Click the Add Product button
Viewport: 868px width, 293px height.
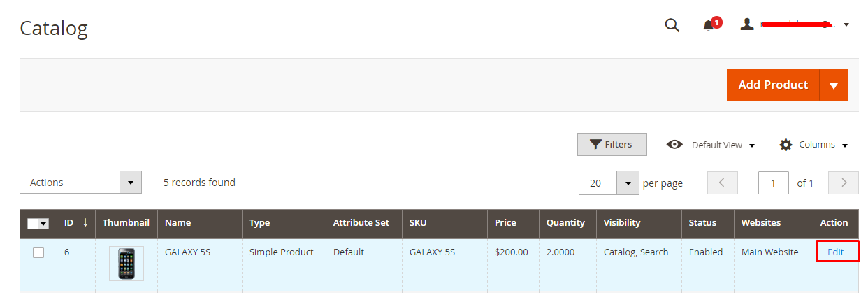pyautogui.click(x=773, y=85)
